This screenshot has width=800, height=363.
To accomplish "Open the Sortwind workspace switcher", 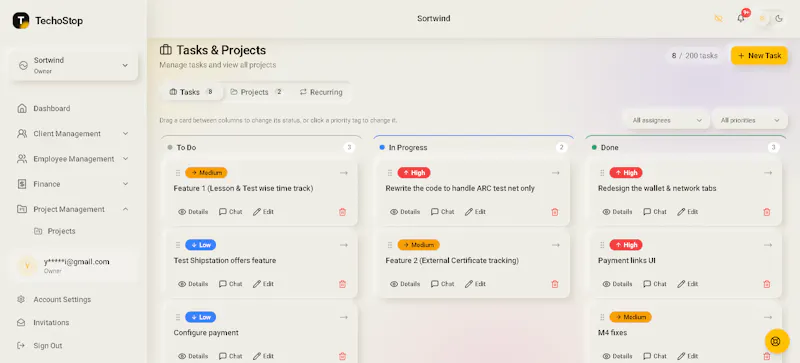I will (x=74, y=65).
